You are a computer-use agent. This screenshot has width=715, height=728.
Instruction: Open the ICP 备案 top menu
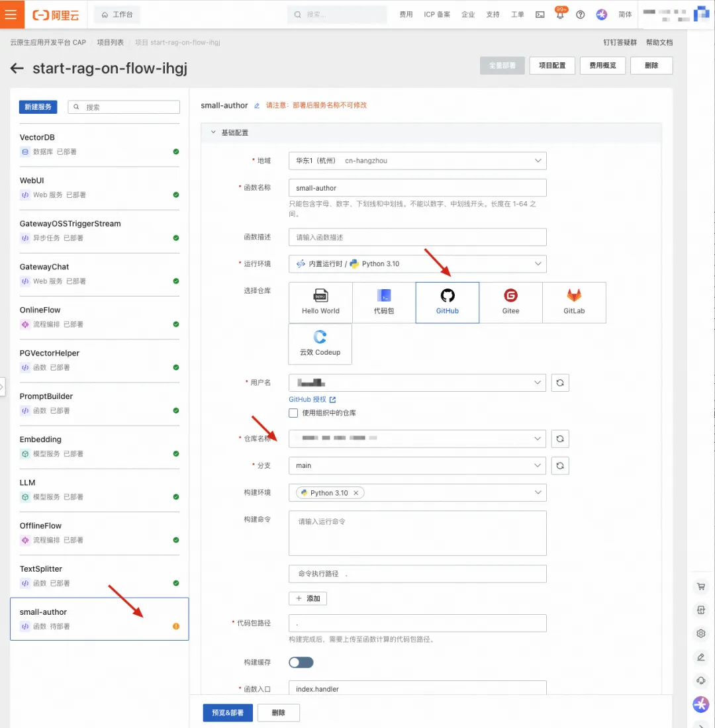[x=437, y=15]
